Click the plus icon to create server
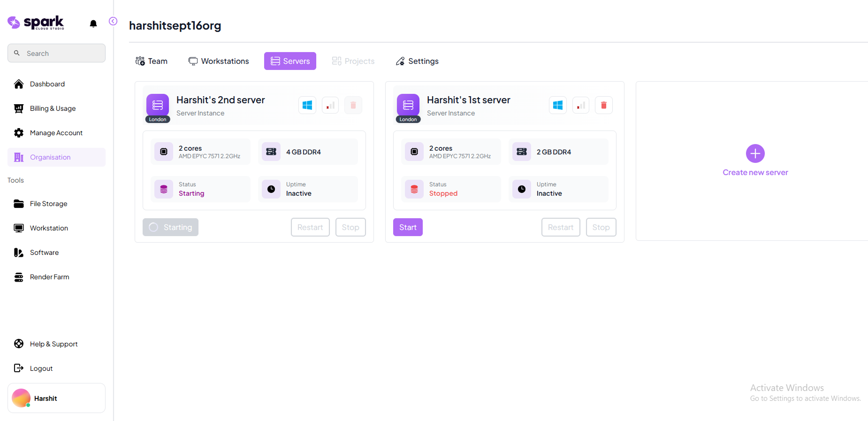Viewport: 868px width, 421px height. coord(755,153)
